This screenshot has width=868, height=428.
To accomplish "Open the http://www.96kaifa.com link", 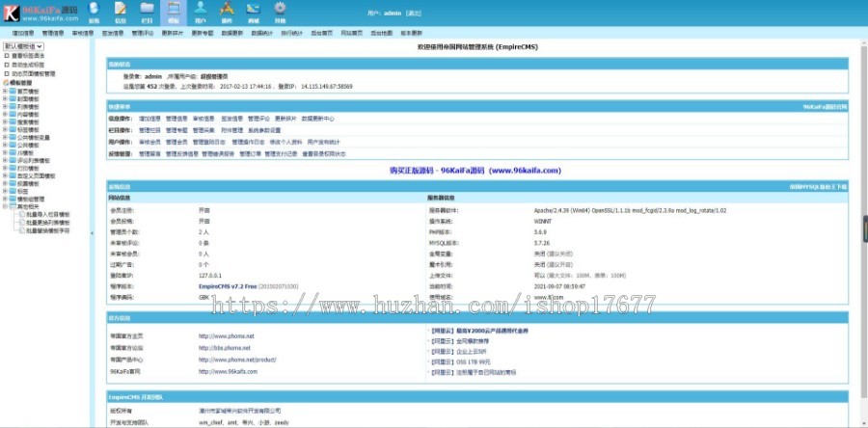I will point(228,371).
